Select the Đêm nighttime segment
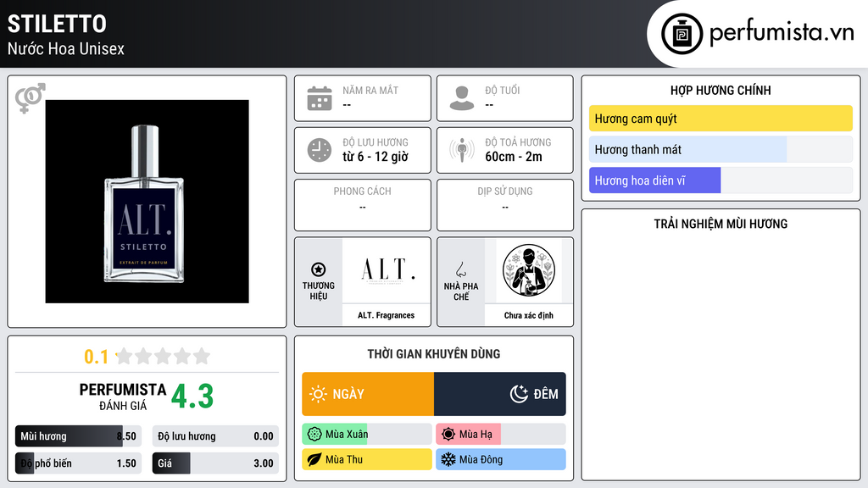The image size is (868, 488). (x=500, y=394)
